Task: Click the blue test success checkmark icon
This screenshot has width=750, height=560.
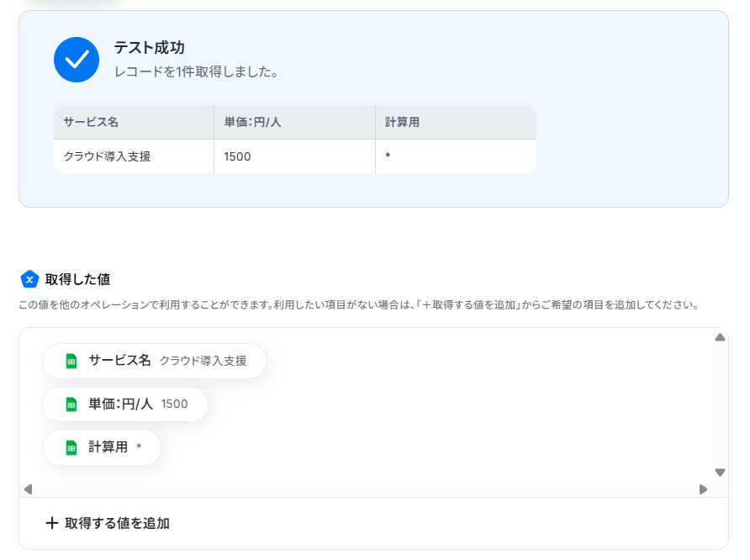Action: click(77, 60)
